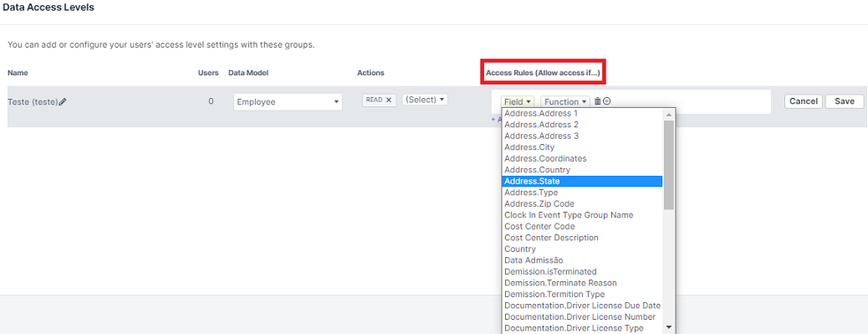The image size is (868, 334).
Task: Save the access level settings
Action: pyautogui.click(x=845, y=101)
